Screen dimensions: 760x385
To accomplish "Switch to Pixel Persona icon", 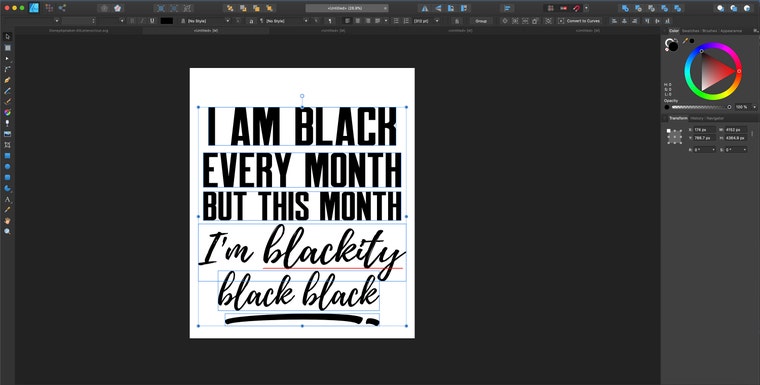I will click(49, 8).
